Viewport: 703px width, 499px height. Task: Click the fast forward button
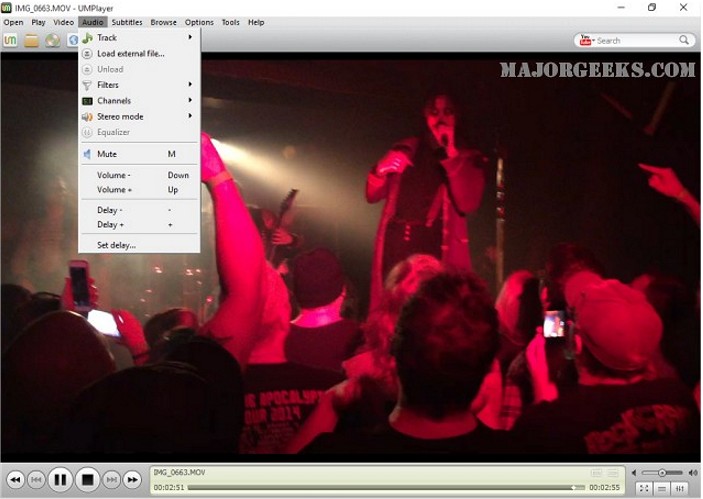pos(132,480)
